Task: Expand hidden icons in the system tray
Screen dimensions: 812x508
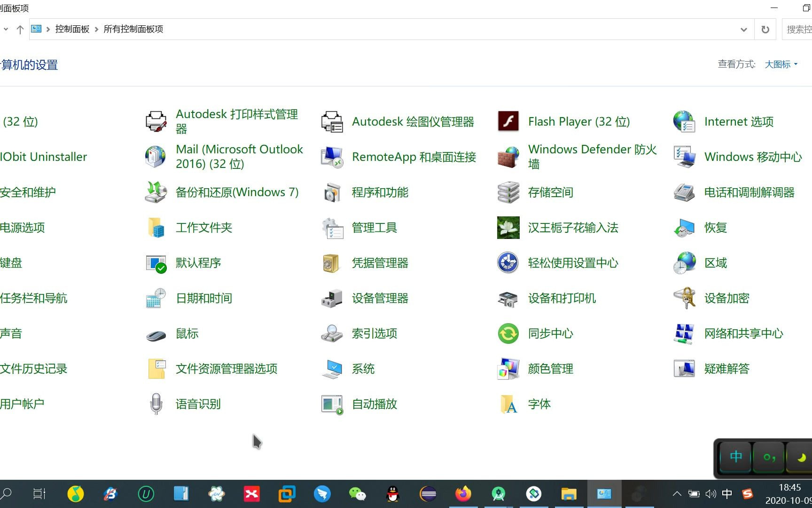Action: [677, 494]
